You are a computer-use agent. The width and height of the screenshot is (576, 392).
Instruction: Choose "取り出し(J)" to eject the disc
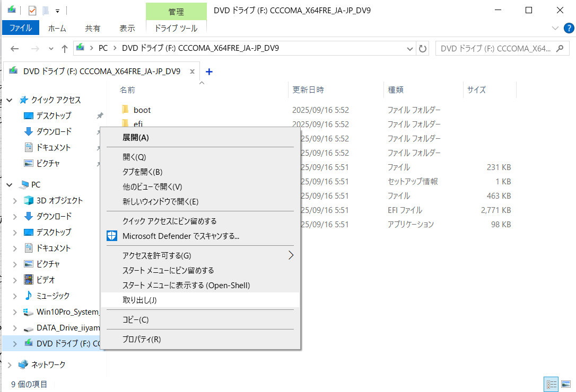click(x=140, y=300)
